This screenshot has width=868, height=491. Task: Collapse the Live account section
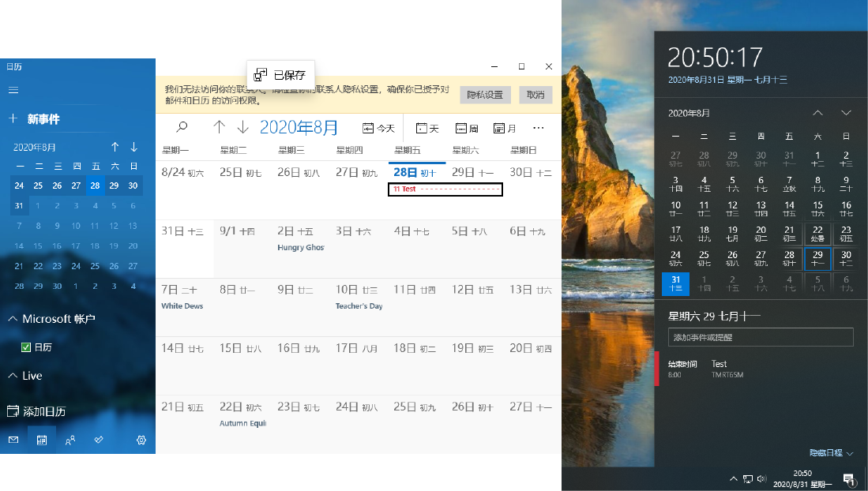pos(13,376)
